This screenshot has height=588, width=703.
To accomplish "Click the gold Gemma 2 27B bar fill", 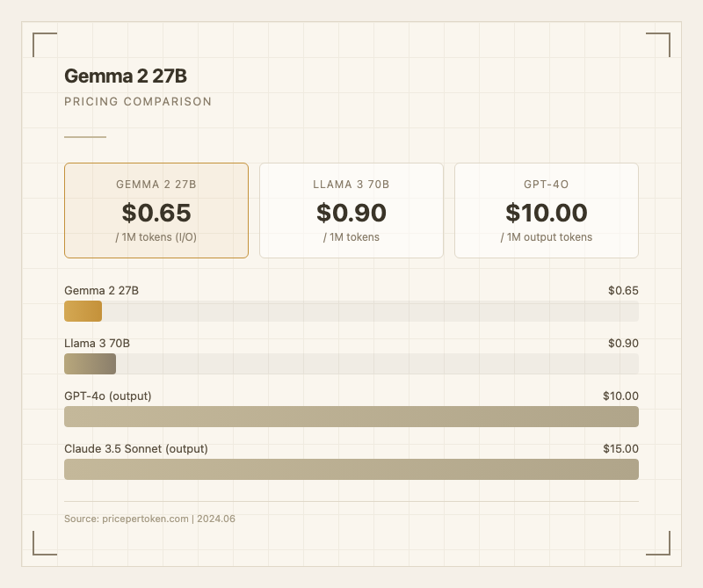I will 83,311.
